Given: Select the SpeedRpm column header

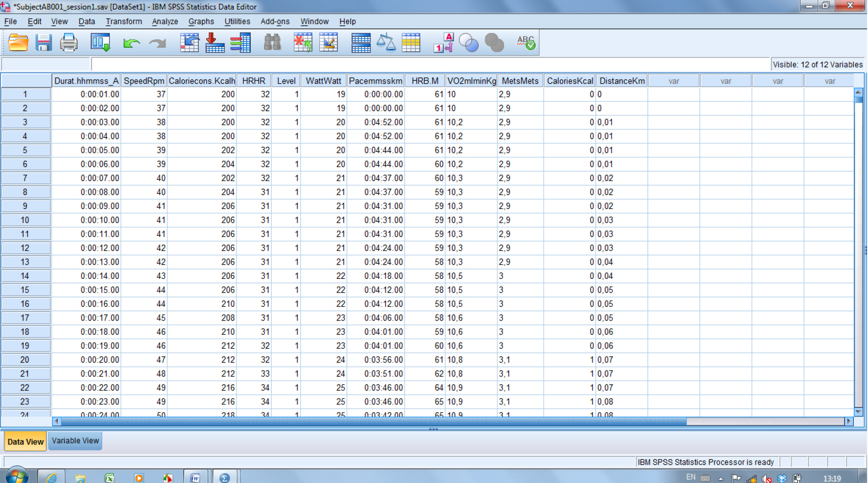Looking at the screenshot, I should coord(144,81).
